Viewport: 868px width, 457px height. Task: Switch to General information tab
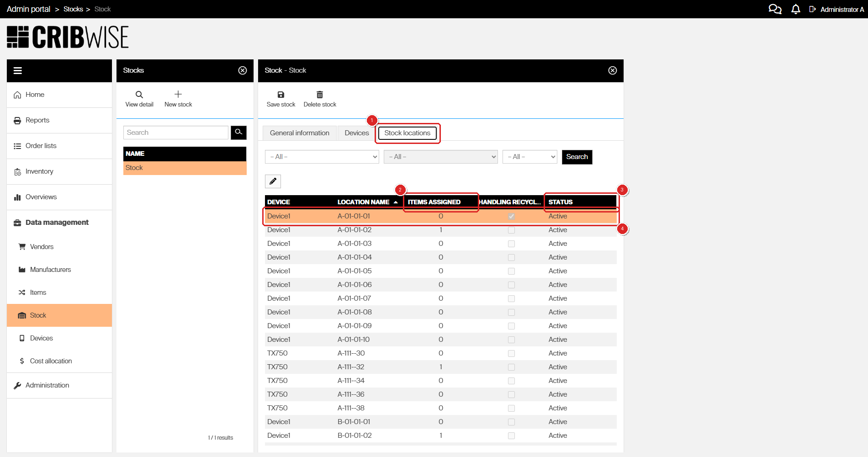[x=300, y=133]
